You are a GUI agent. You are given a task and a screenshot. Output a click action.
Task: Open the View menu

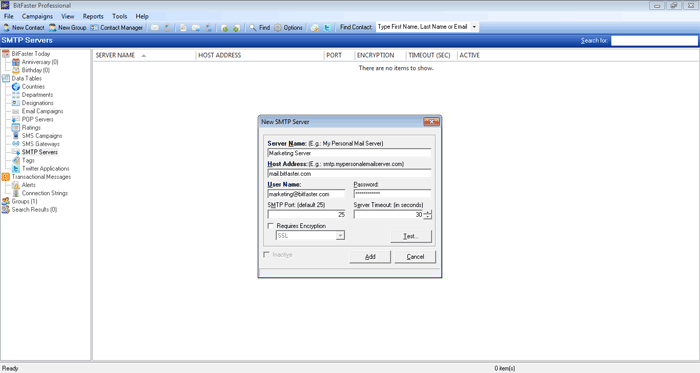point(68,16)
